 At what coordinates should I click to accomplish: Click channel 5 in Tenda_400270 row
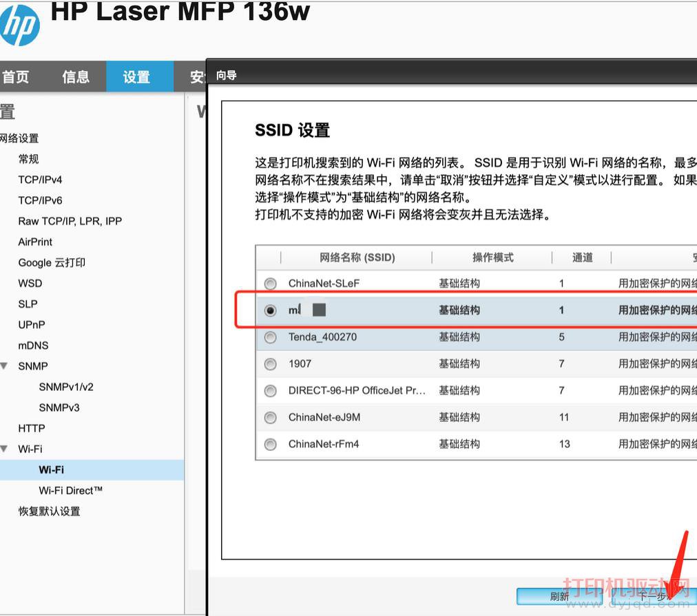[x=562, y=337]
